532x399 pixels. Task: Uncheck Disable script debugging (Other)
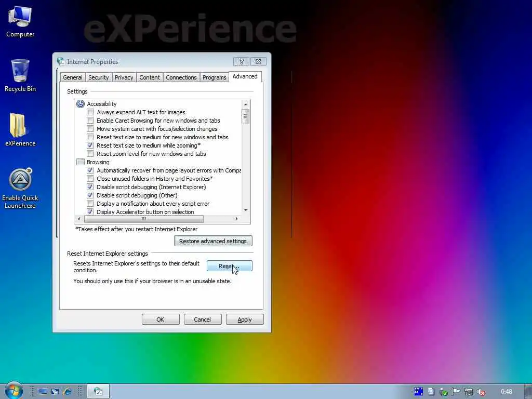[x=90, y=195]
